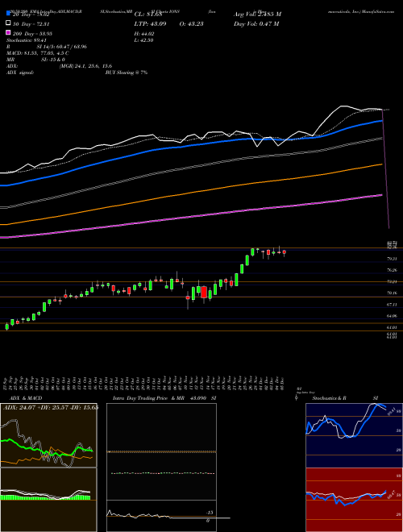Click the orange moving average line
Screen dimensions: 403x532
click(190, 193)
